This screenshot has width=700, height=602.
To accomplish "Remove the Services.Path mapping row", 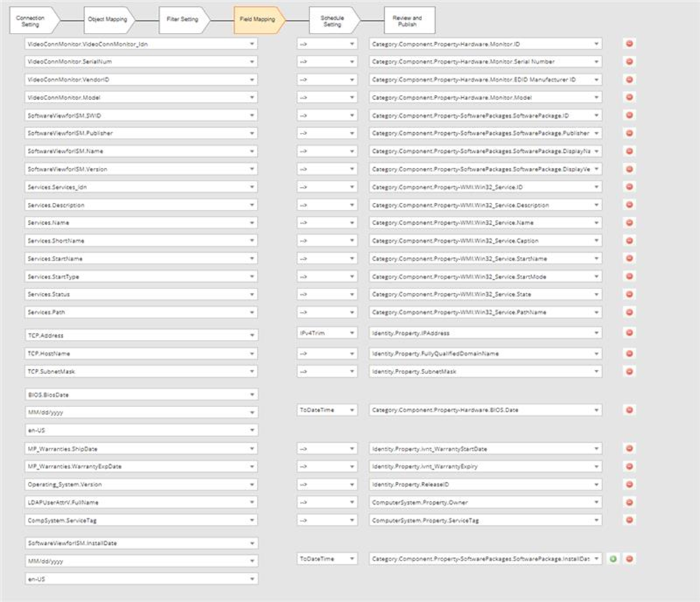I will click(x=629, y=312).
